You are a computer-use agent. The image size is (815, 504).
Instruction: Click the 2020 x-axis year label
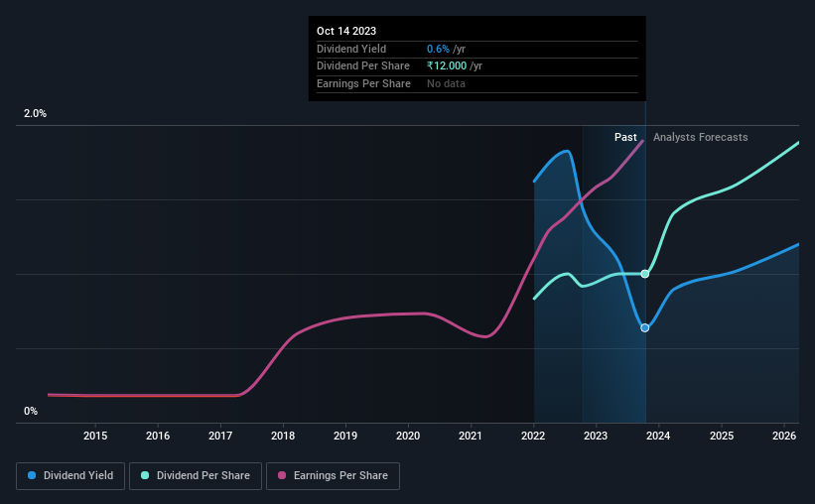(408, 436)
